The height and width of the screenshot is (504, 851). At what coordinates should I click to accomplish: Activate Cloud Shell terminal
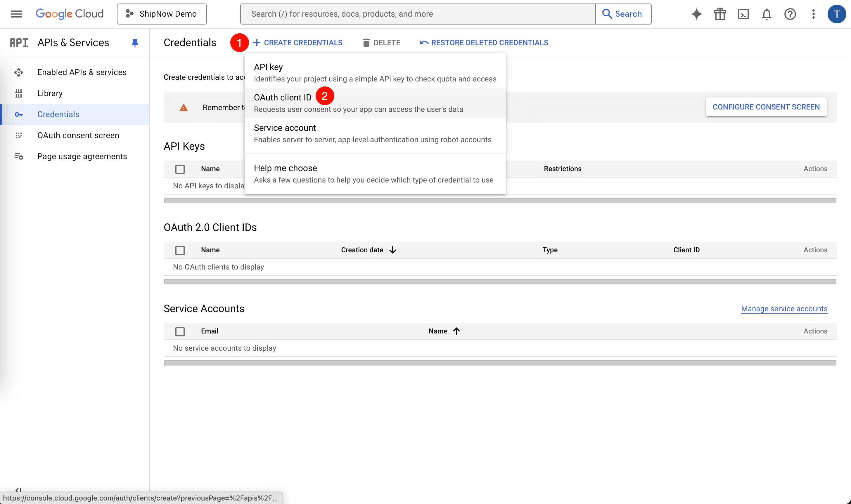(x=743, y=14)
